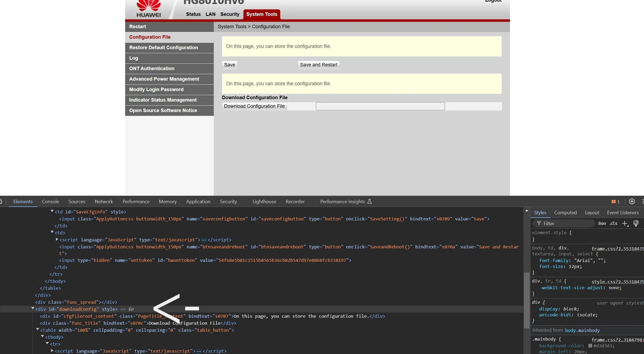
Task: Open frame.css link for body rule
Action: (617, 248)
